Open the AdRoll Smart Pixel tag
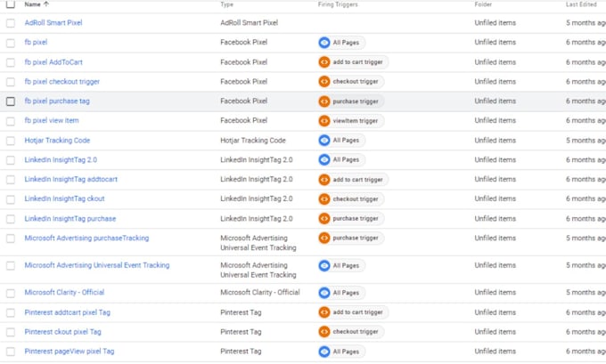Screen dimensions: 606x364 (53, 23)
